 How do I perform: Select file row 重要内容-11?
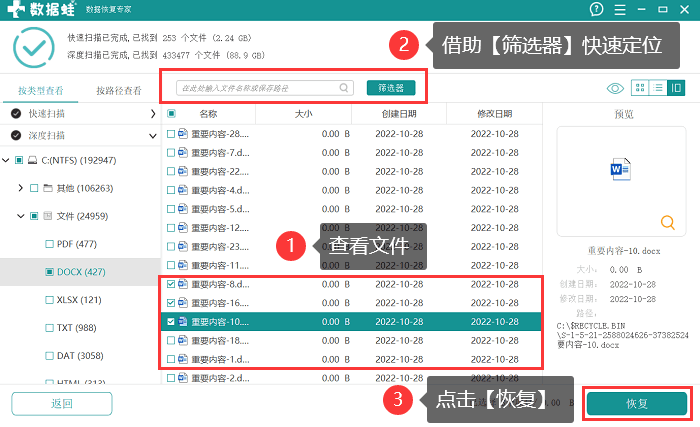point(352,265)
